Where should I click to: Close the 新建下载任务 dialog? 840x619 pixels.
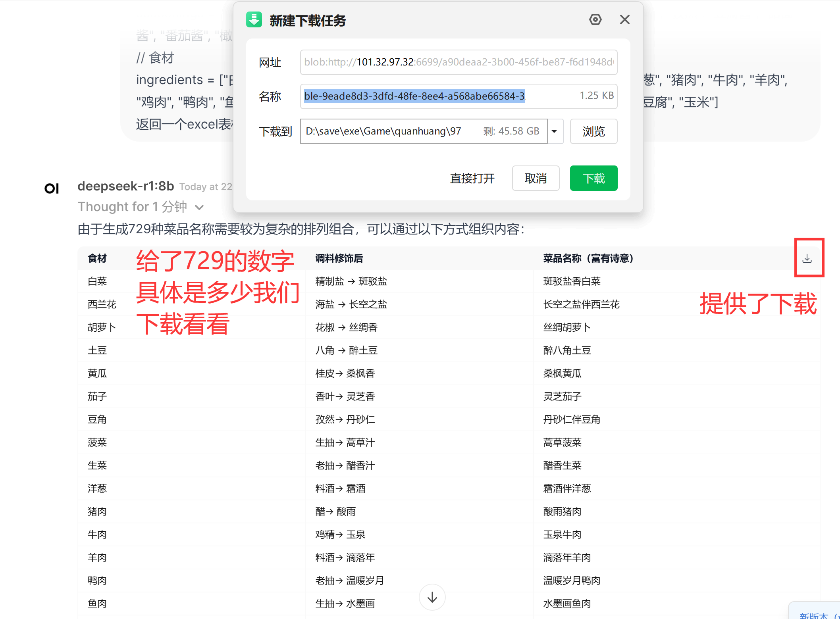tap(624, 19)
